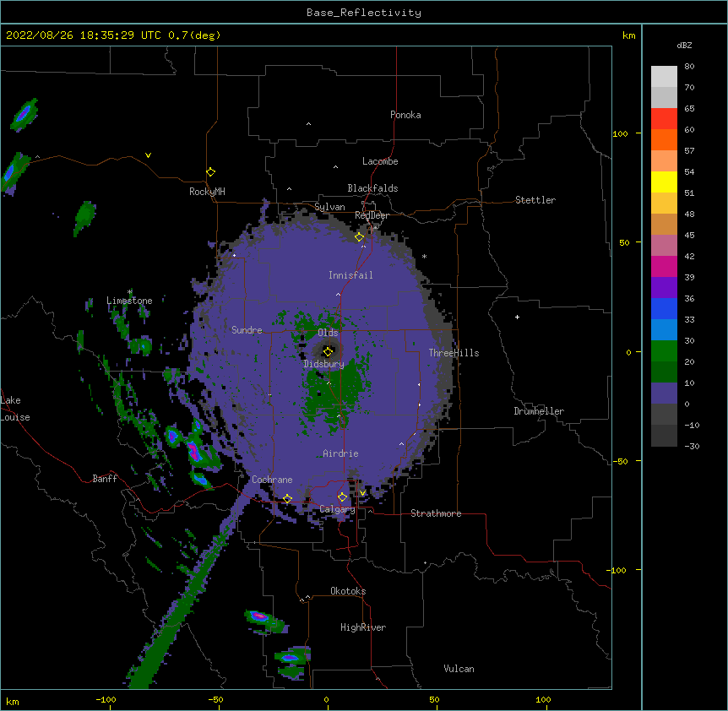728x711 pixels.
Task: Select the red 60–65 dBZ legend swatch
Action: pyautogui.click(x=664, y=118)
